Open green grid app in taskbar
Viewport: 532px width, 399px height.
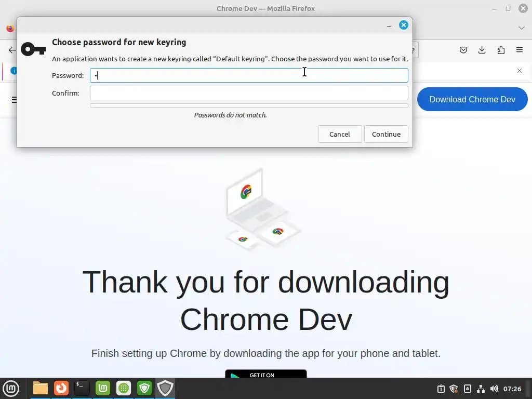tap(124, 389)
